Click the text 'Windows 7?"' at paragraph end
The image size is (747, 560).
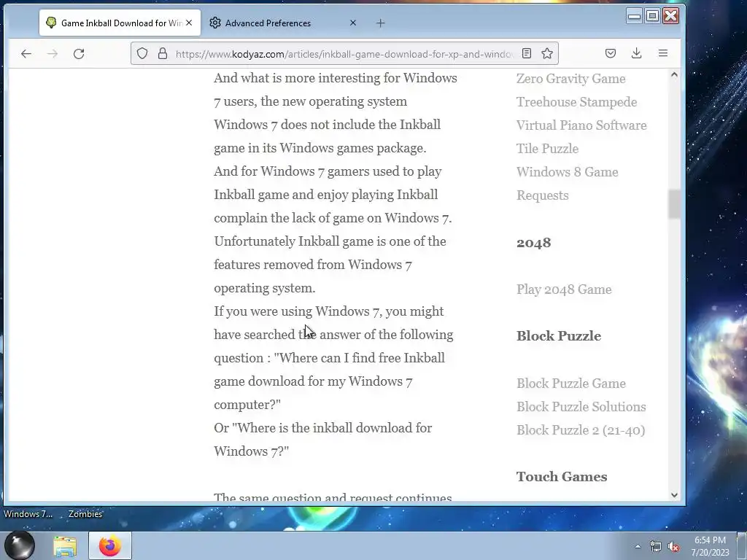point(252,451)
